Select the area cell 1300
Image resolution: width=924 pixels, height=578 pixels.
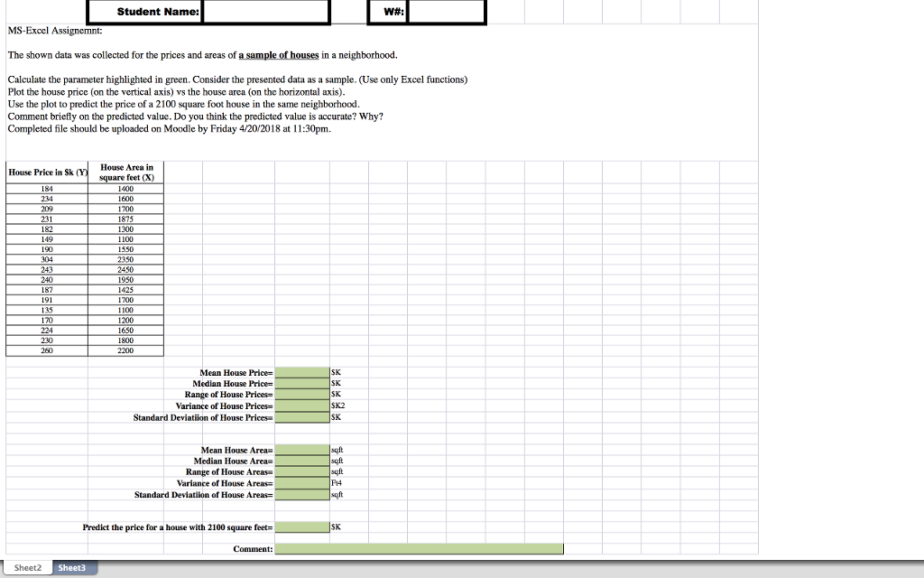(x=126, y=228)
